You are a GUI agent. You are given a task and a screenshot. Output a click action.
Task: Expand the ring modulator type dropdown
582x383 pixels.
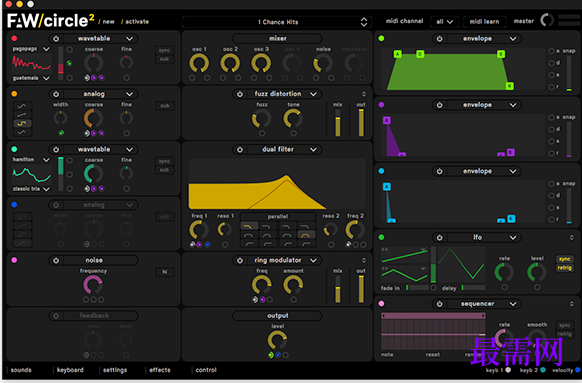(x=313, y=260)
